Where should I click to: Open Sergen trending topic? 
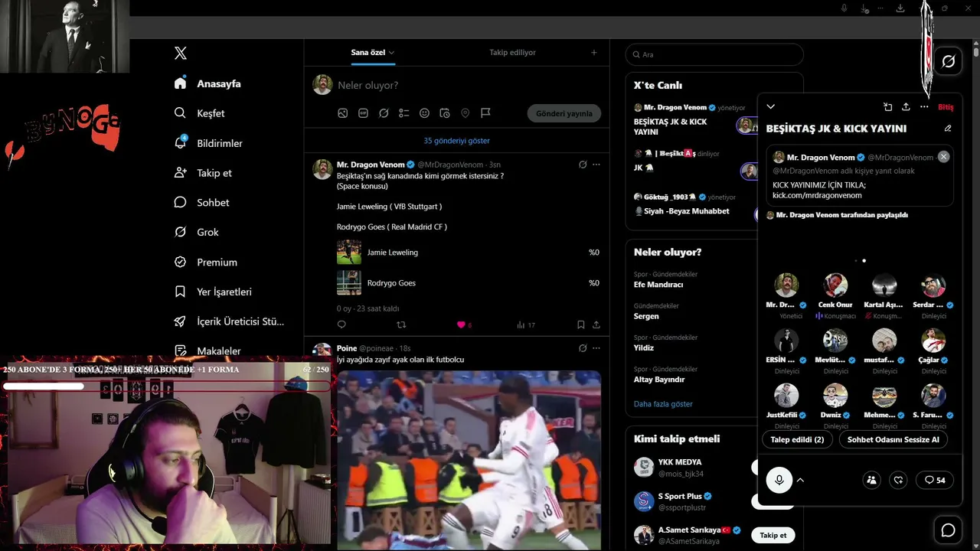[646, 316]
